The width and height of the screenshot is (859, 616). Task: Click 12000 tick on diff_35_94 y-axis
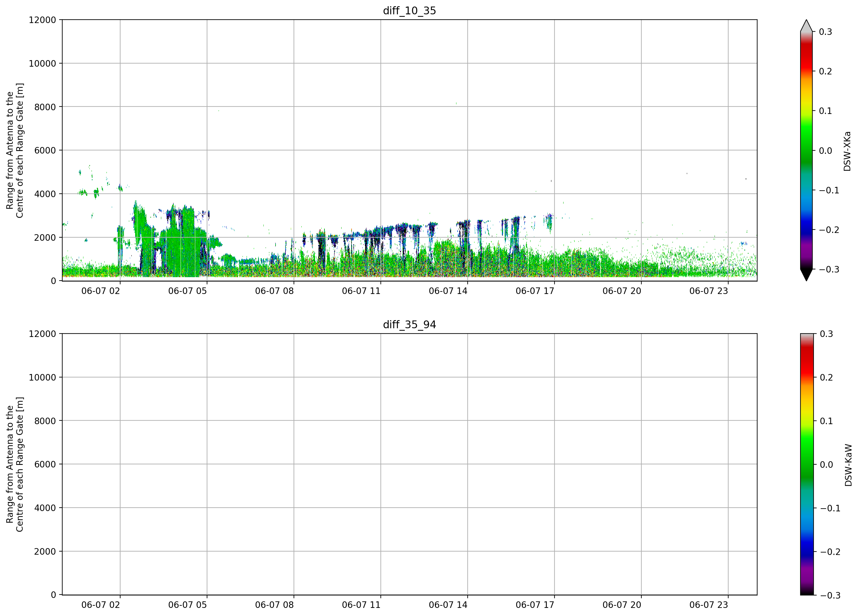42,334
